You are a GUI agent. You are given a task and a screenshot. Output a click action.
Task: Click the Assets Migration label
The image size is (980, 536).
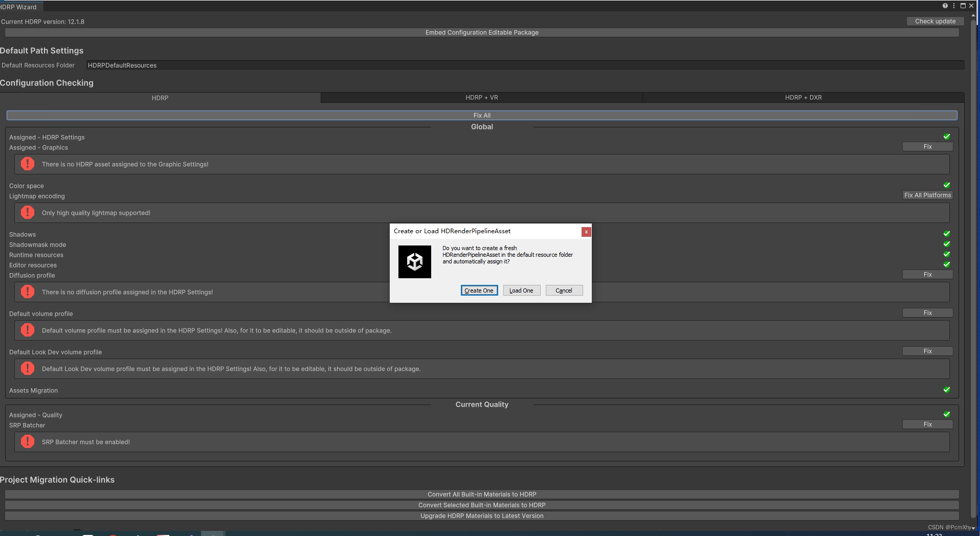tap(33, 390)
